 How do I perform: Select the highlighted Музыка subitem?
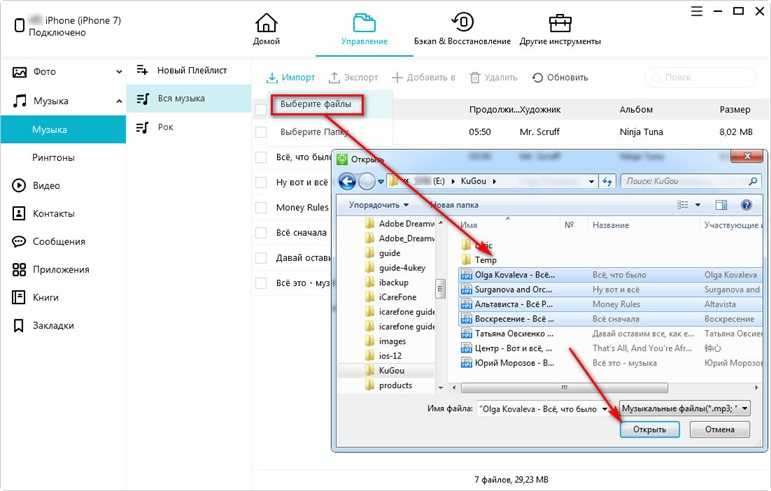(x=63, y=130)
